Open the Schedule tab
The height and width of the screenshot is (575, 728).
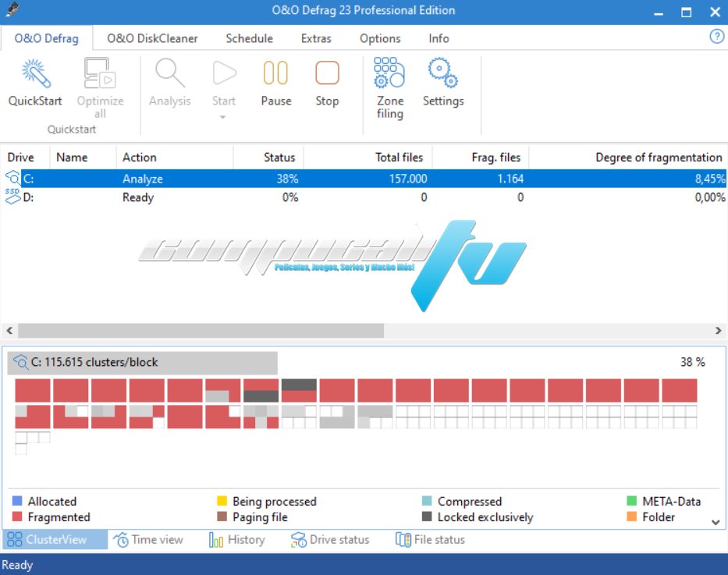tap(250, 38)
